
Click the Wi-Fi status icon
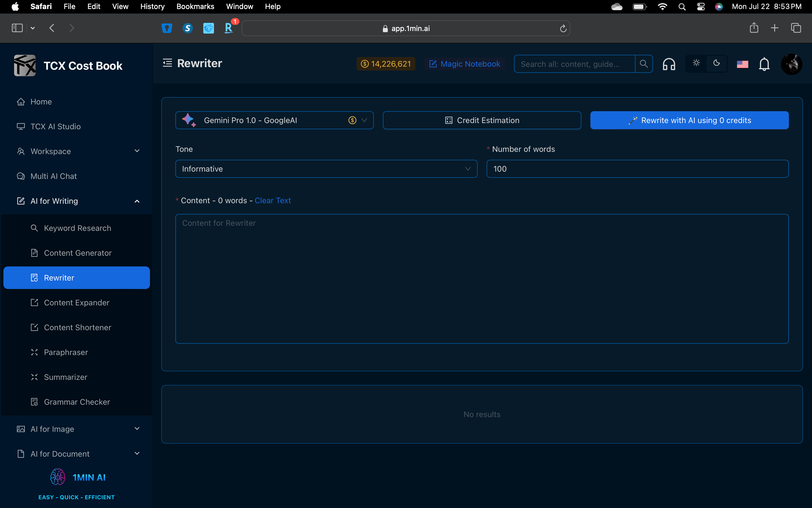click(x=662, y=7)
